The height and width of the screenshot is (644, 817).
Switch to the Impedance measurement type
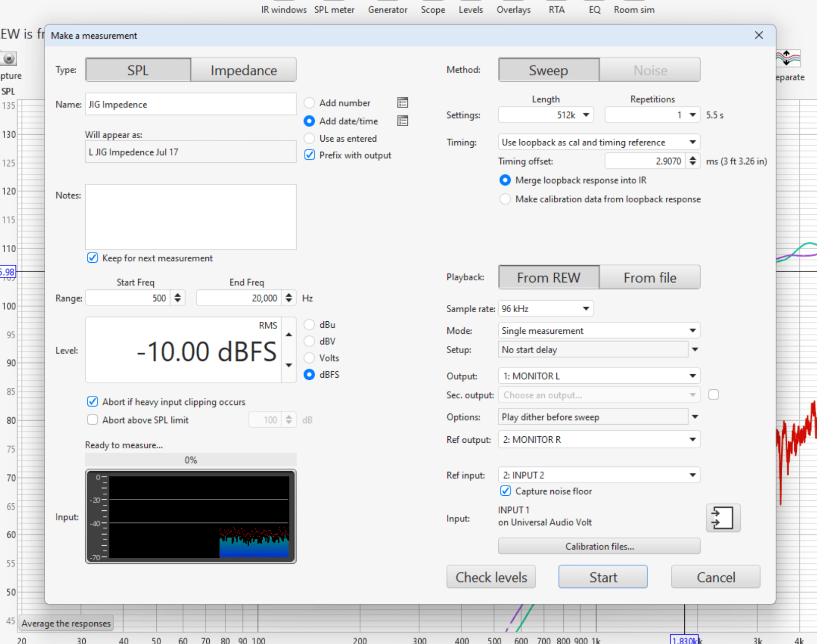[x=244, y=70]
